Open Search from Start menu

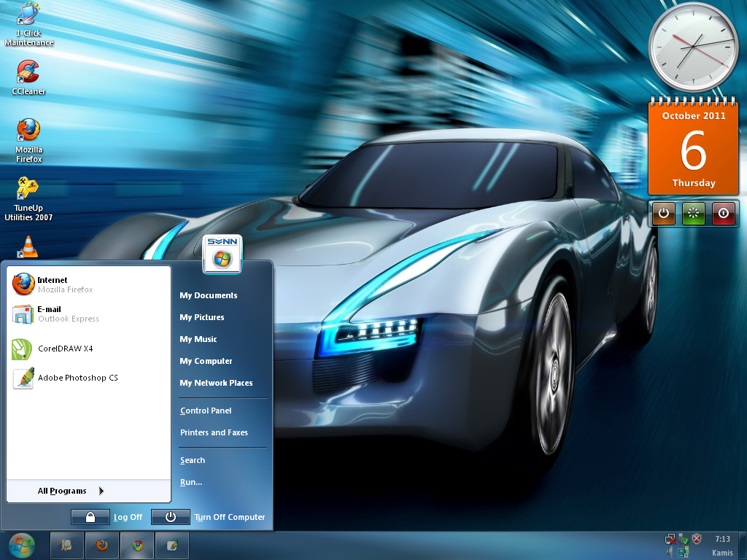[x=193, y=460]
